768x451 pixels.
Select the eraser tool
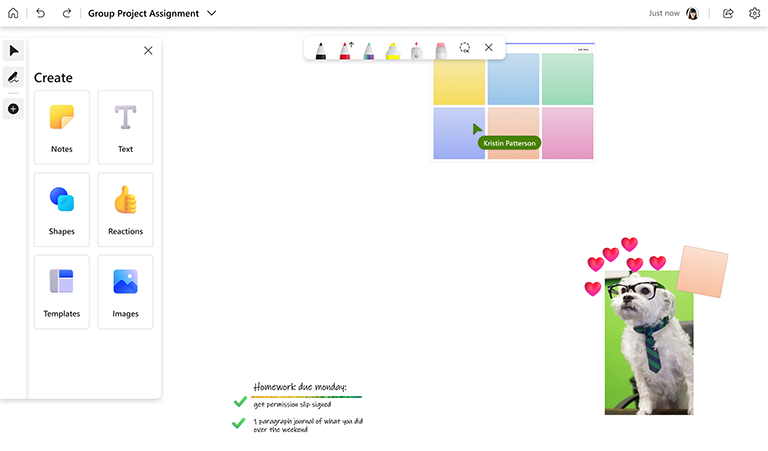pos(417,49)
